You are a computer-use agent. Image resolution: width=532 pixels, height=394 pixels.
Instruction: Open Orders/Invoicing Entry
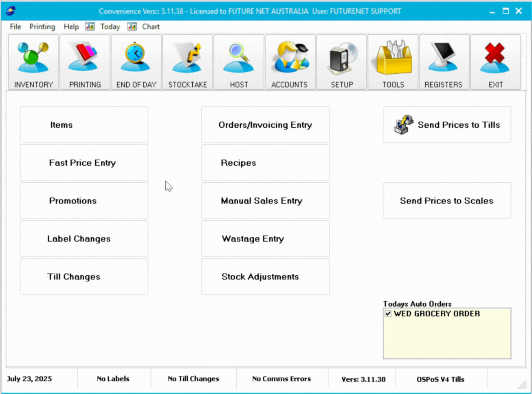coord(266,125)
